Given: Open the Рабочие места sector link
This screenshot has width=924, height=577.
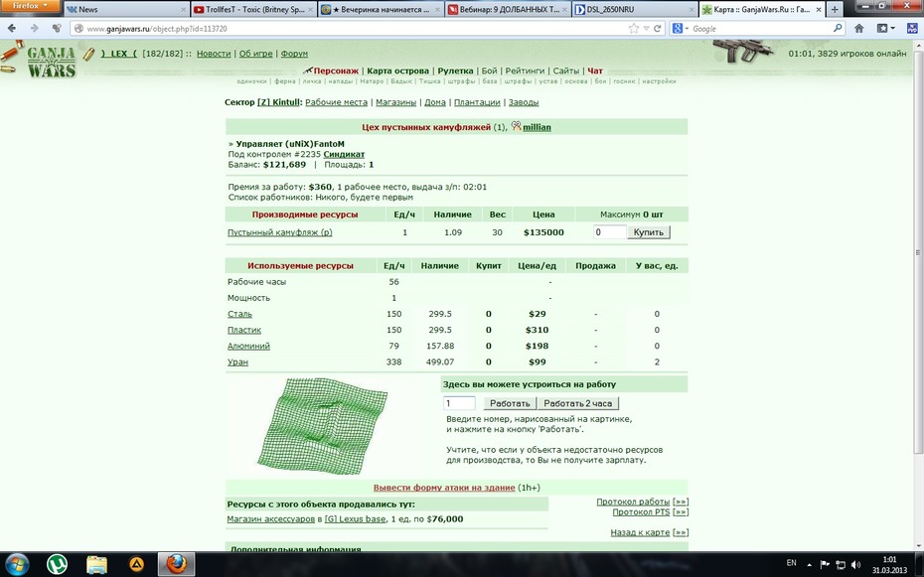Looking at the screenshot, I should point(336,102).
